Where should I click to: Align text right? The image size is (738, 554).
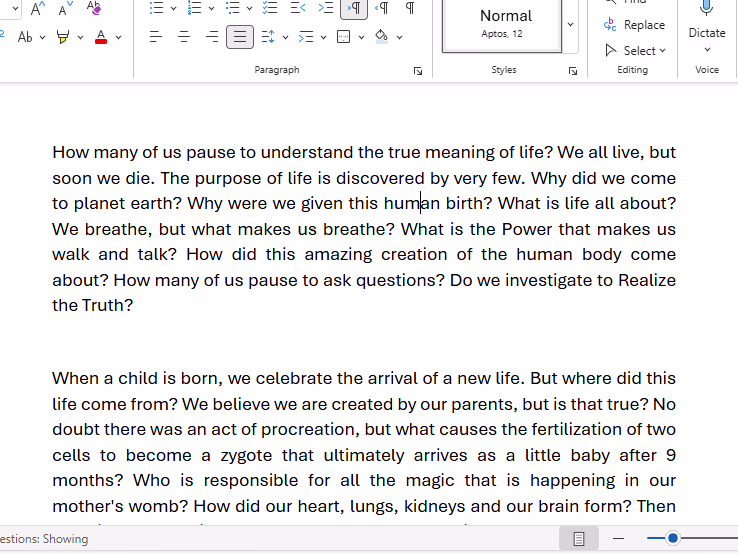(x=212, y=37)
